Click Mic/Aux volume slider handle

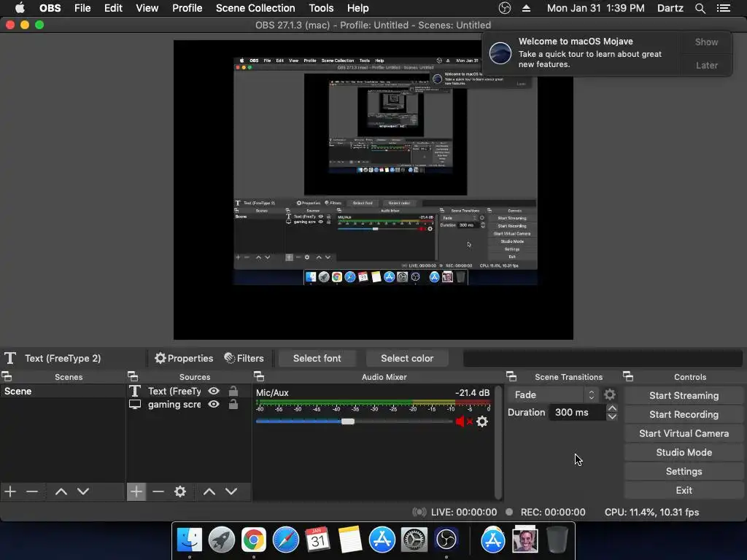point(348,421)
